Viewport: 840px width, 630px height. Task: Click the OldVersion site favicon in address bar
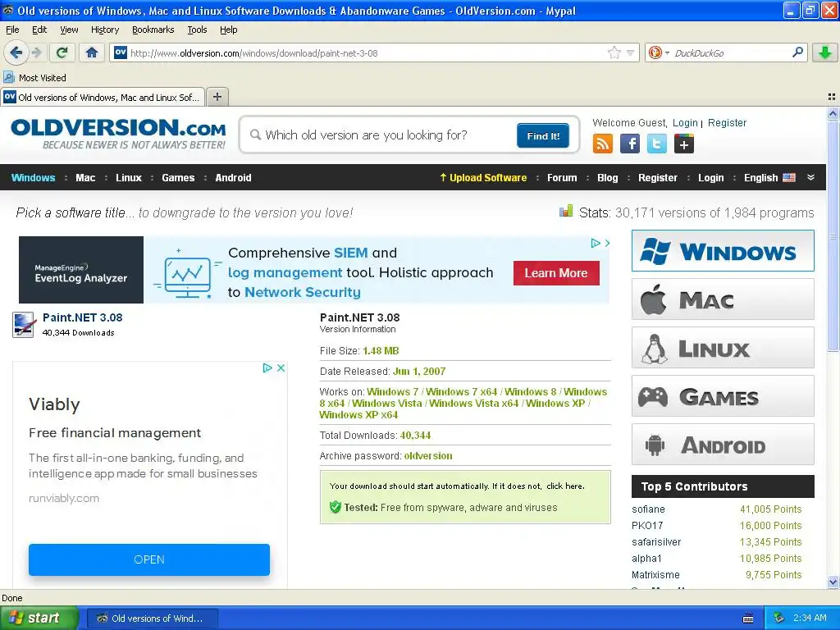(x=121, y=52)
